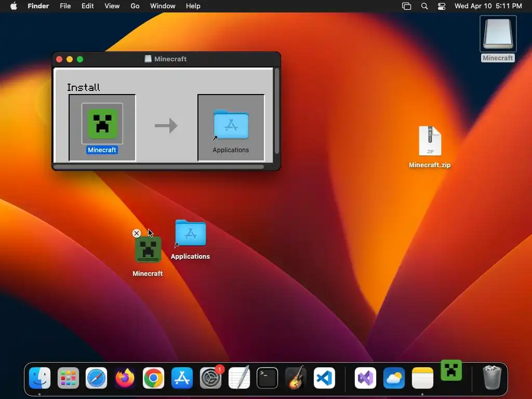Select the Minecraft app icon in installer window

coord(102,124)
